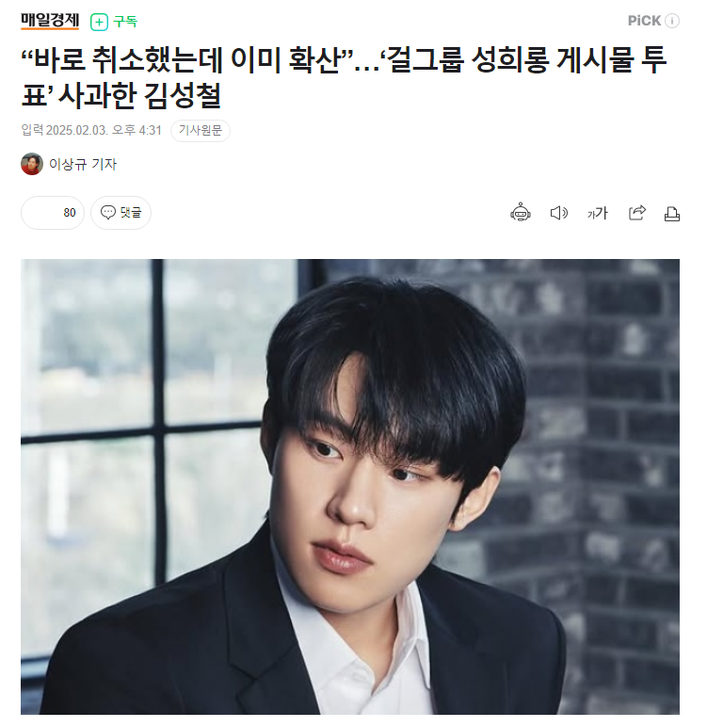
Task: Click the 오후 4:31 publish time
Action: [x=137, y=130]
